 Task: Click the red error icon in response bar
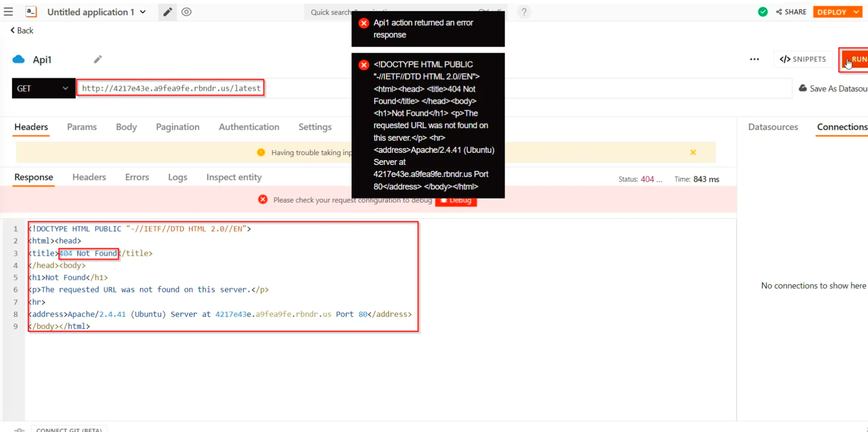point(263,199)
